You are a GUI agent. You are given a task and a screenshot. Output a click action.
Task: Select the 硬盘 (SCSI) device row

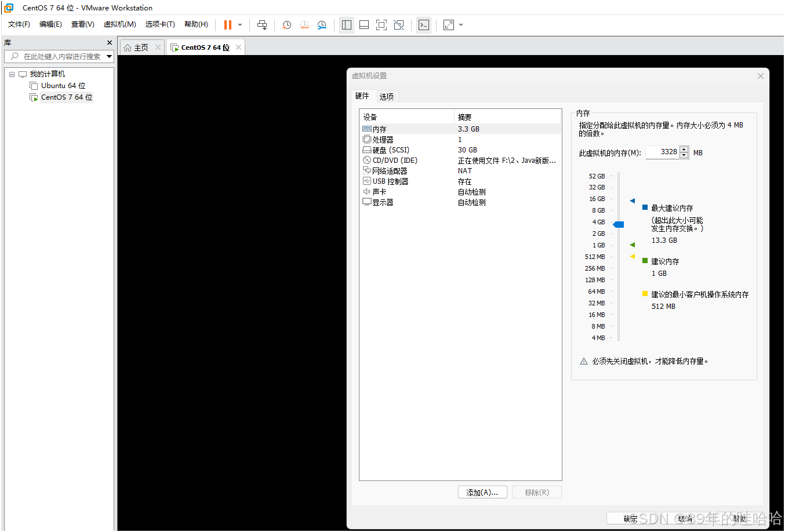[x=461, y=150]
